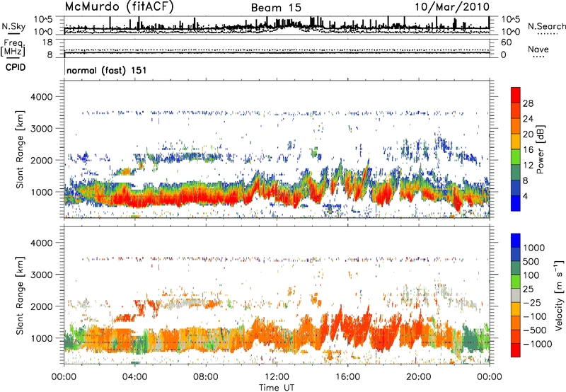Click the blue bottom segment of the power color bar
Image resolution: width=566 pixels, height=392 pixels.
516,203
